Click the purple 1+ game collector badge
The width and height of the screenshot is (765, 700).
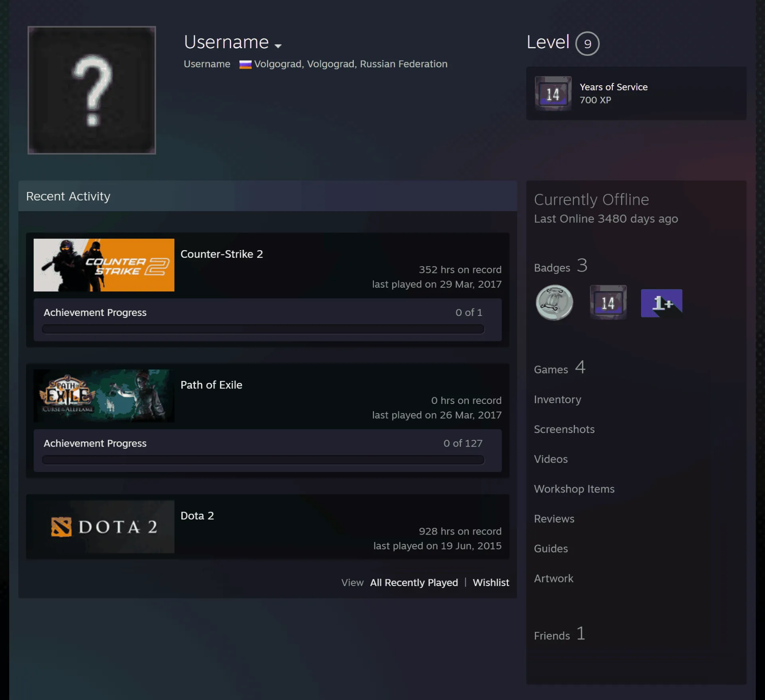[x=661, y=303]
